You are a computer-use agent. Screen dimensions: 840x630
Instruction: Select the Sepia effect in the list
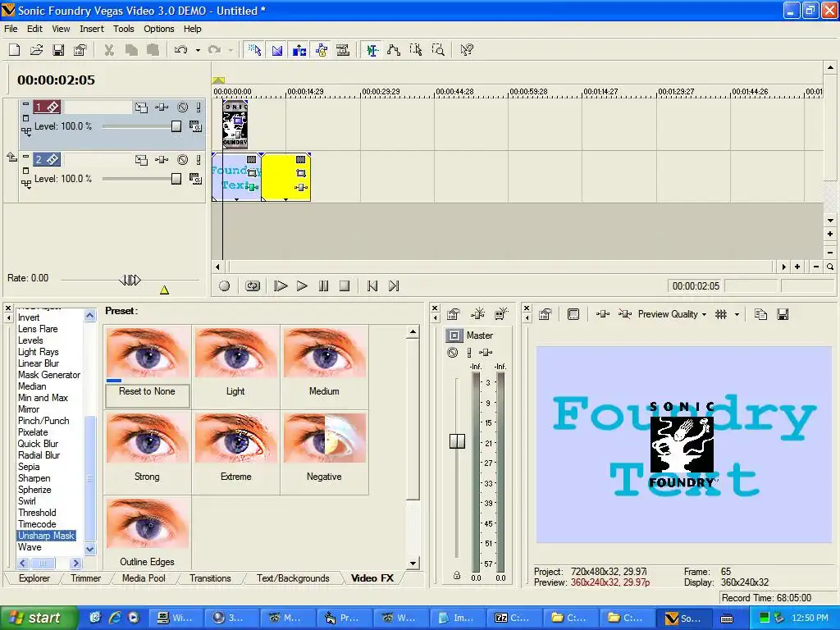pyautogui.click(x=29, y=467)
